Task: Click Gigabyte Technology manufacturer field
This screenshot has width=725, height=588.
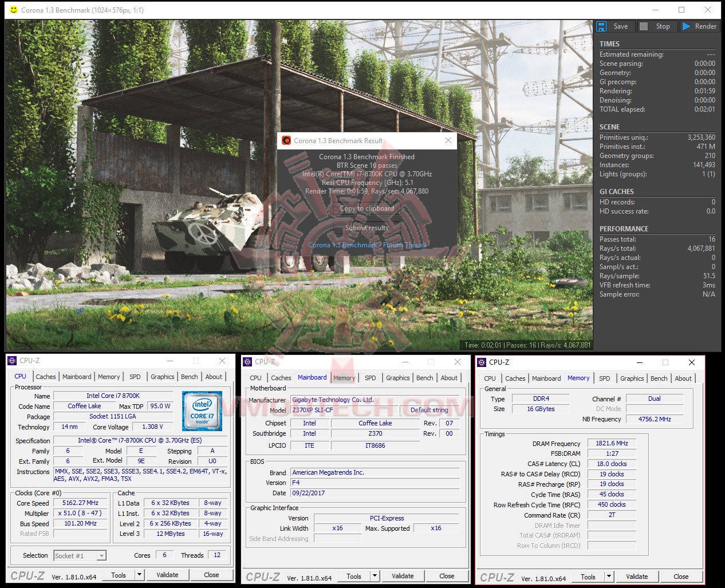Action: (x=375, y=400)
